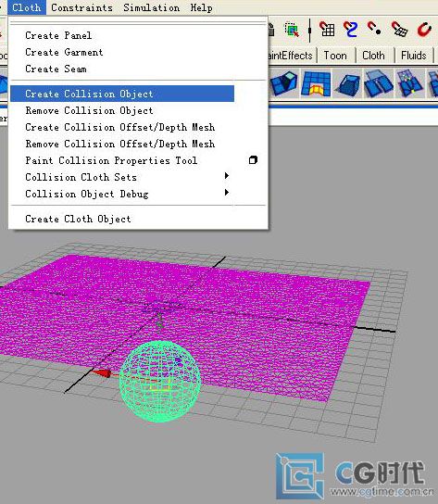Activate Paint Collision Properties Tool
Viewport: 438px width, 504px height.
click(111, 160)
